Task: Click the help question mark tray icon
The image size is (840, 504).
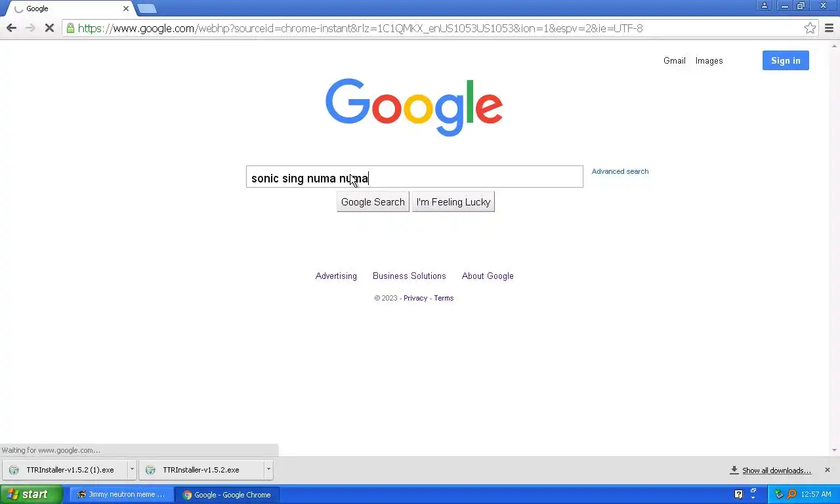Action: point(738,494)
